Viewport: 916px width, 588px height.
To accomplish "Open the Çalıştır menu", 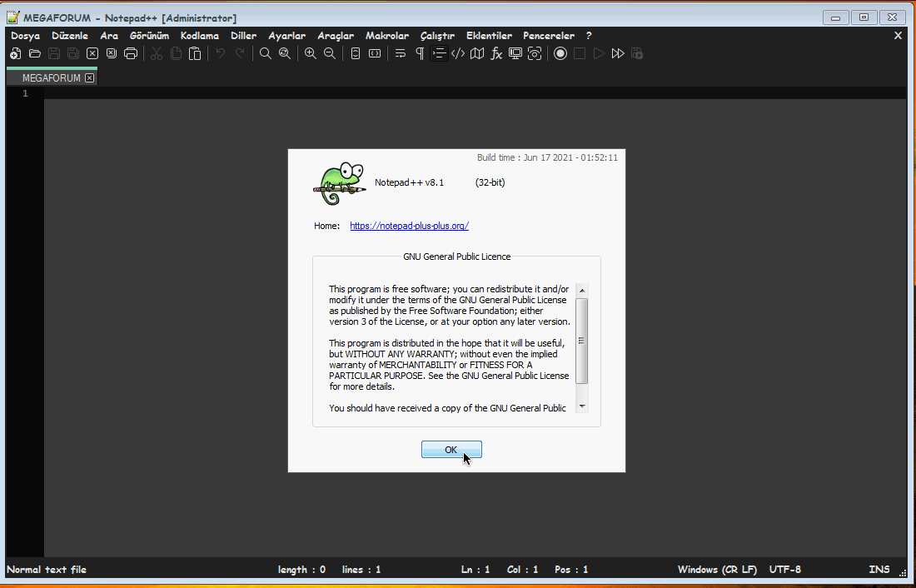I will click(437, 36).
